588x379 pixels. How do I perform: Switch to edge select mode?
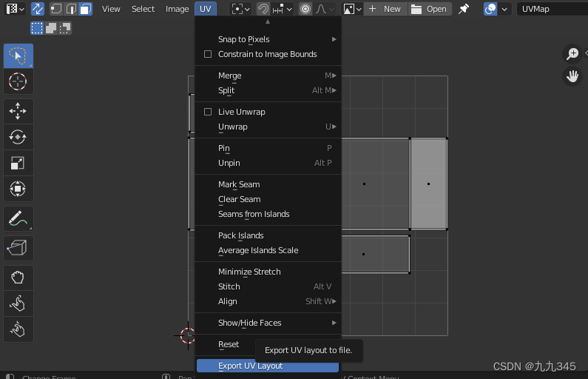71,9
